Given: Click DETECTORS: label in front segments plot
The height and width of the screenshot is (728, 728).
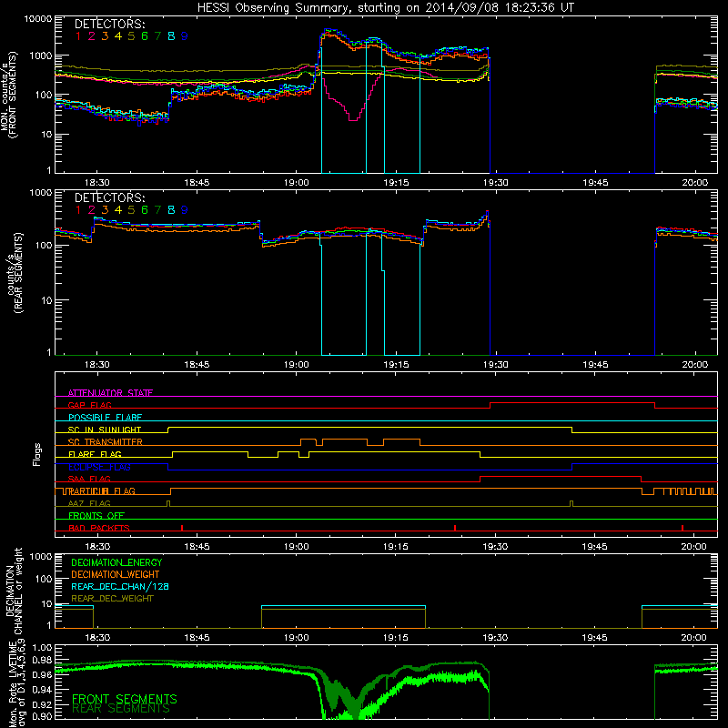Looking at the screenshot, I should click(x=110, y=24).
